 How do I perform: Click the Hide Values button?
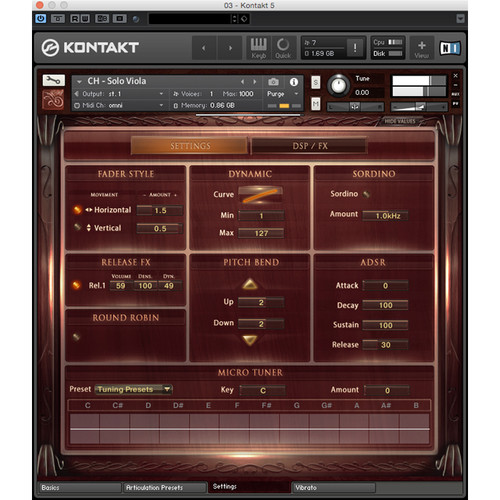pyautogui.click(x=400, y=121)
